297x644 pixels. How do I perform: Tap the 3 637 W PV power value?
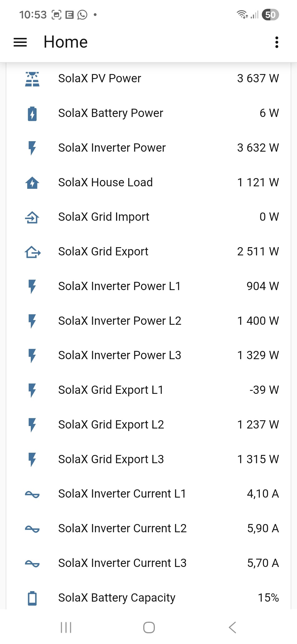(258, 78)
